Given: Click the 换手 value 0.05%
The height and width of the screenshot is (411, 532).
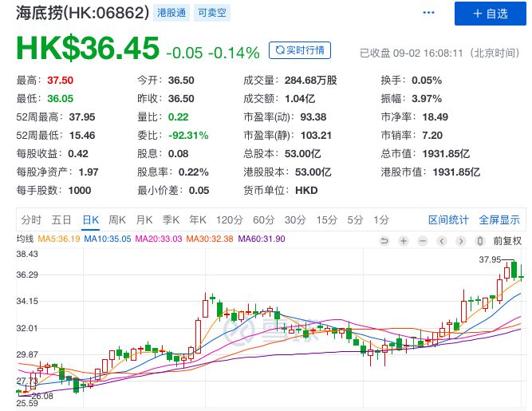Looking at the screenshot, I should [x=427, y=81].
